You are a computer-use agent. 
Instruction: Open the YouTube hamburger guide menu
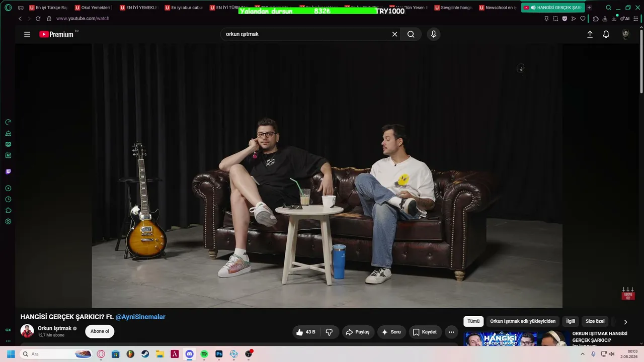pyautogui.click(x=27, y=34)
